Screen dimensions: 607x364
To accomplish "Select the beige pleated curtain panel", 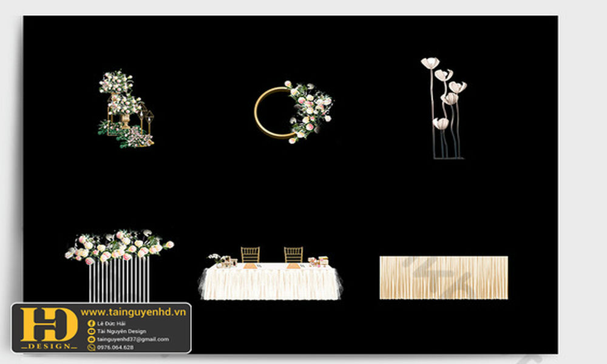I will point(444,277).
